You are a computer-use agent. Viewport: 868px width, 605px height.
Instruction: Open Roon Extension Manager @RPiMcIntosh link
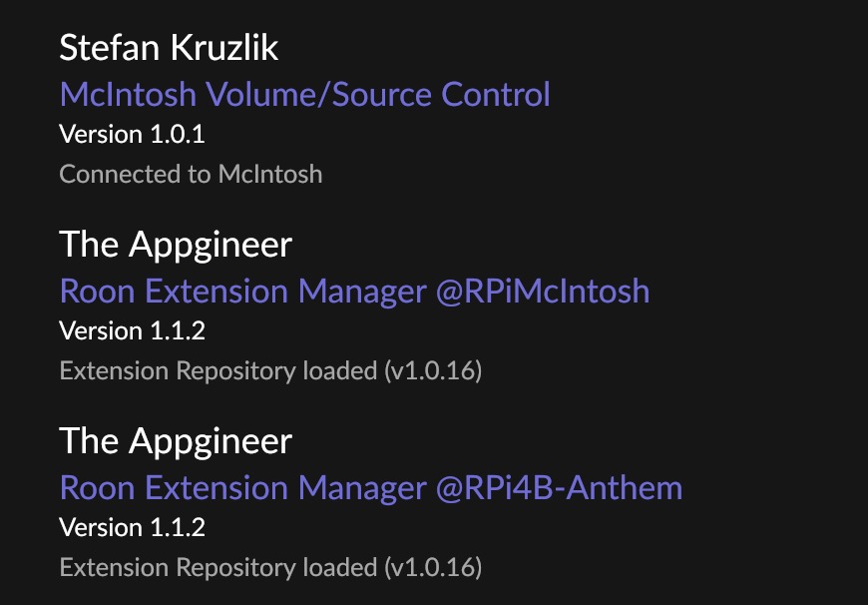[354, 291]
